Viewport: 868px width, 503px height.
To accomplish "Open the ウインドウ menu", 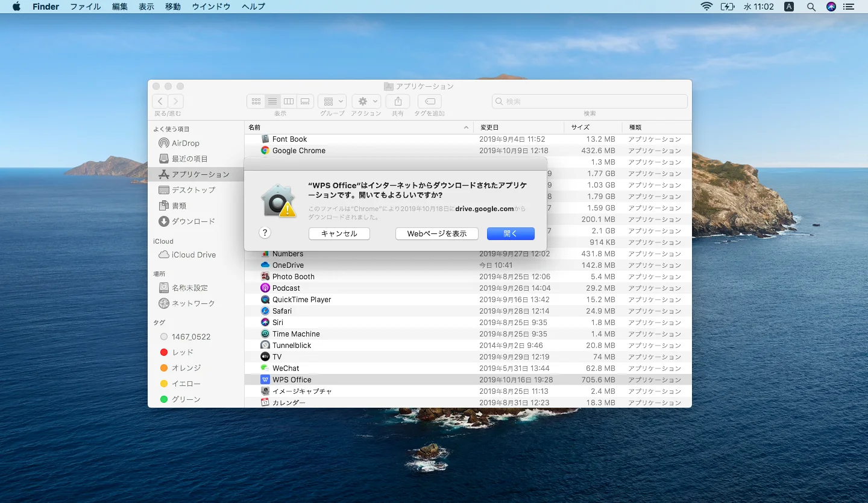I will [x=211, y=7].
